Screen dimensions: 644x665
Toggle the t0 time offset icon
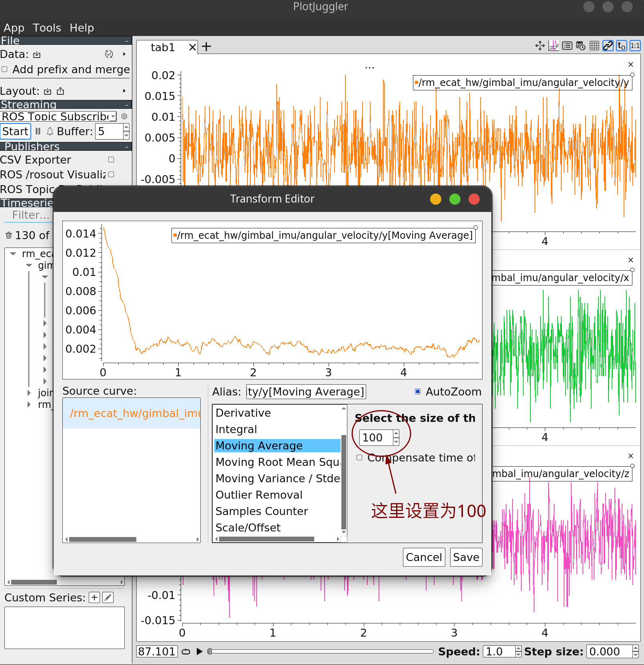622,46
